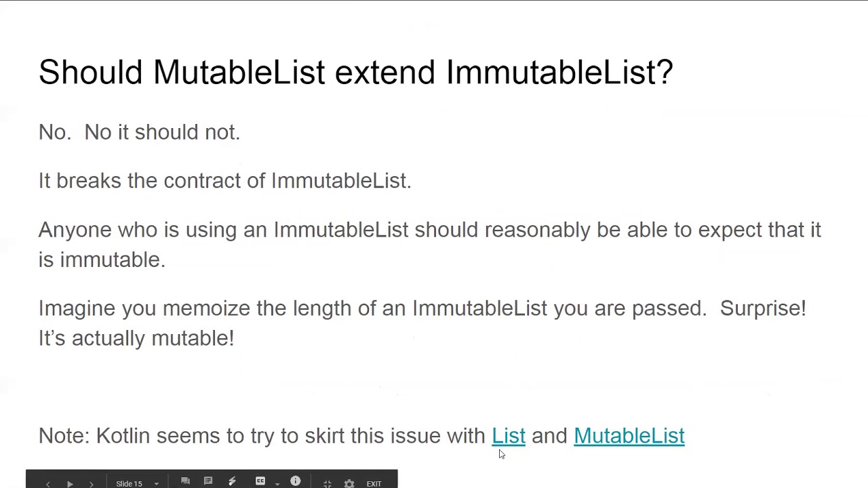868x488 pixels.
Task: Open the Slide 15 dropdown
Action: pyautogui.click(x=137, y=483)
